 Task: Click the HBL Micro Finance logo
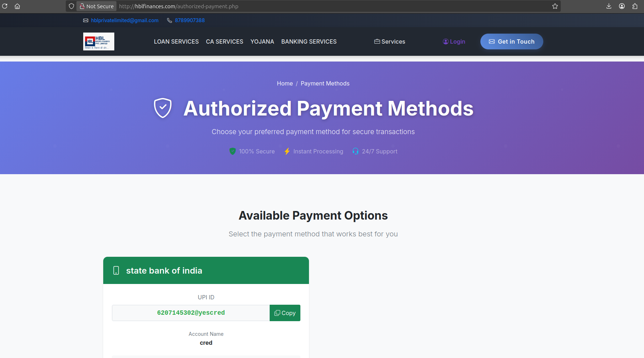tap(99, 41)
